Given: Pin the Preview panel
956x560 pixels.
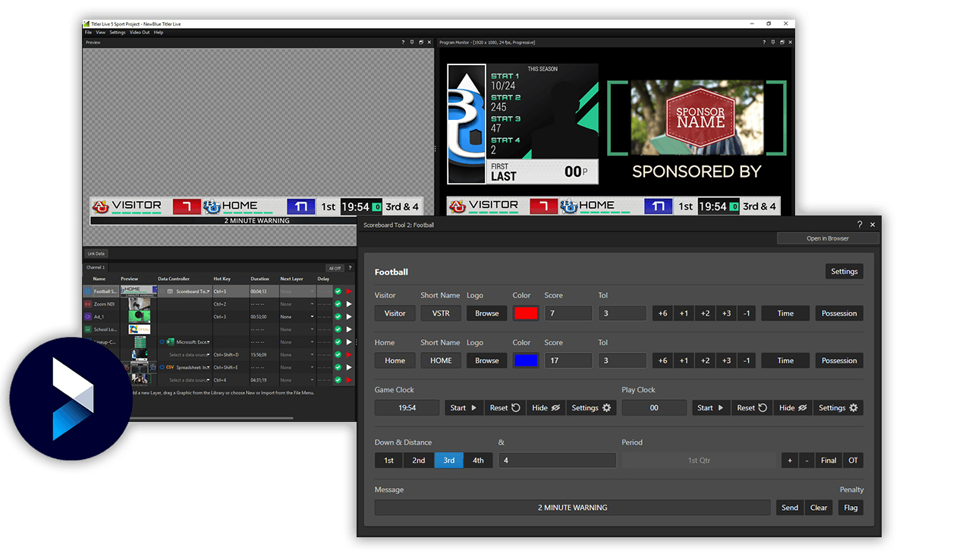Looking at the screenshot, I should [411, 42].
